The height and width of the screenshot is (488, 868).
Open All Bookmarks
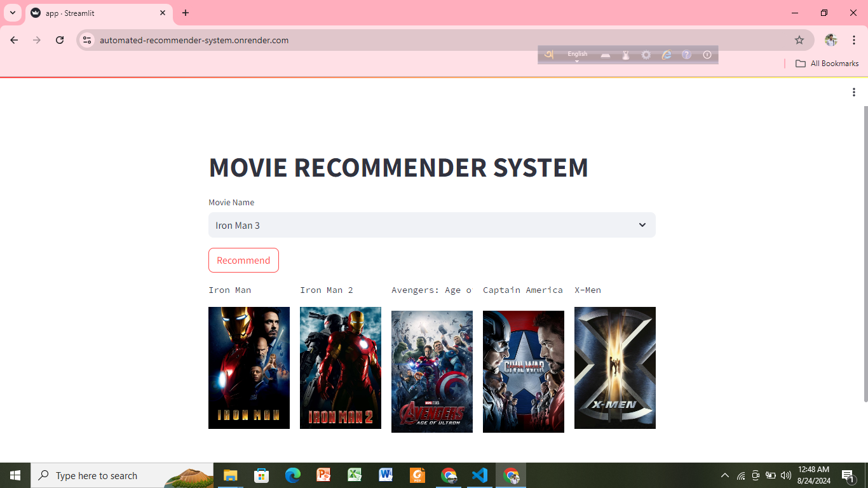(x=827, y=63)
